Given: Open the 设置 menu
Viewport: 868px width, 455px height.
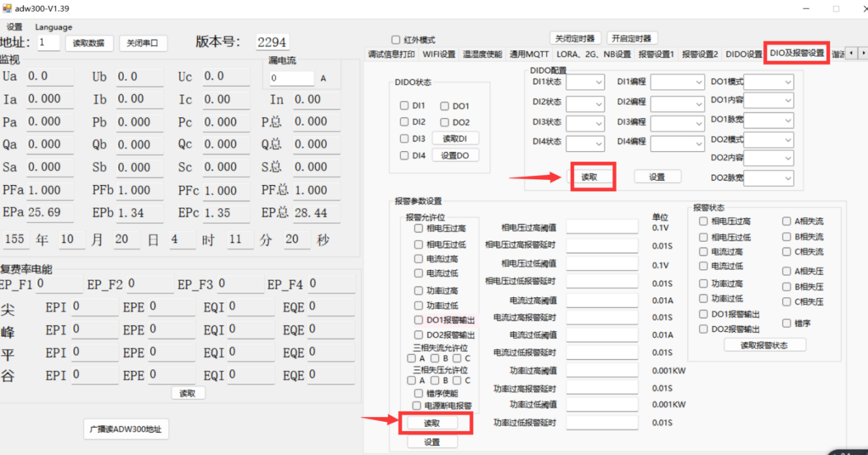Looking at the screenshot, I should click(x=14, y=27).
